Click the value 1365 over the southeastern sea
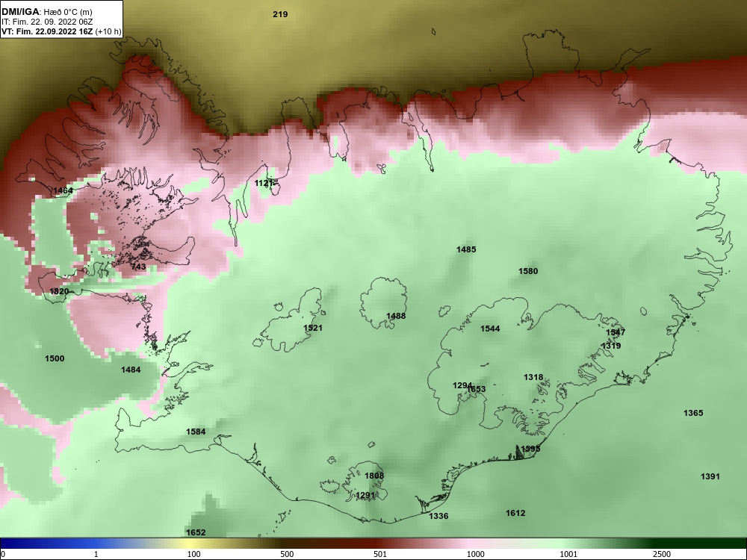 click(x=693, y=413)
